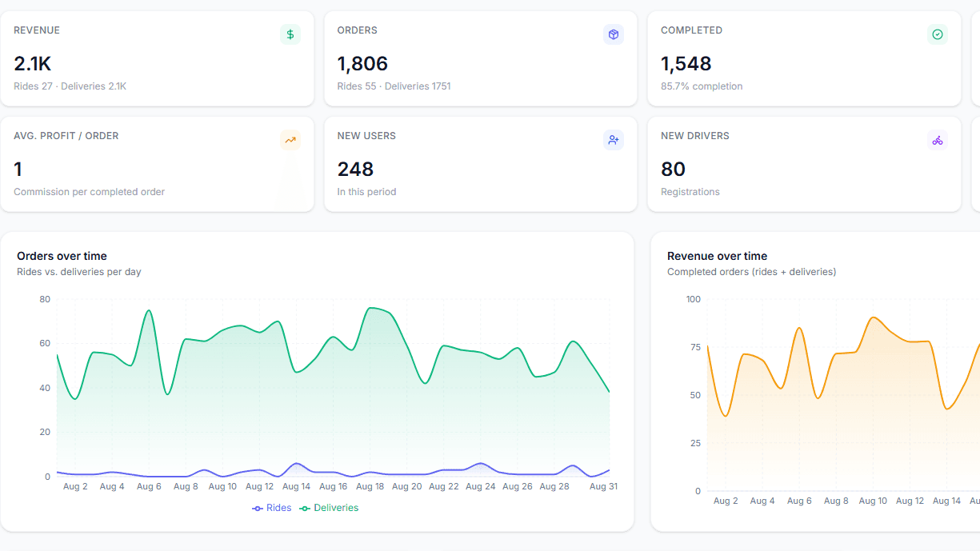Click 'Rides 55 · Deliveries 1751' subtitle
The image size is (980, 551).
point(394,86)
